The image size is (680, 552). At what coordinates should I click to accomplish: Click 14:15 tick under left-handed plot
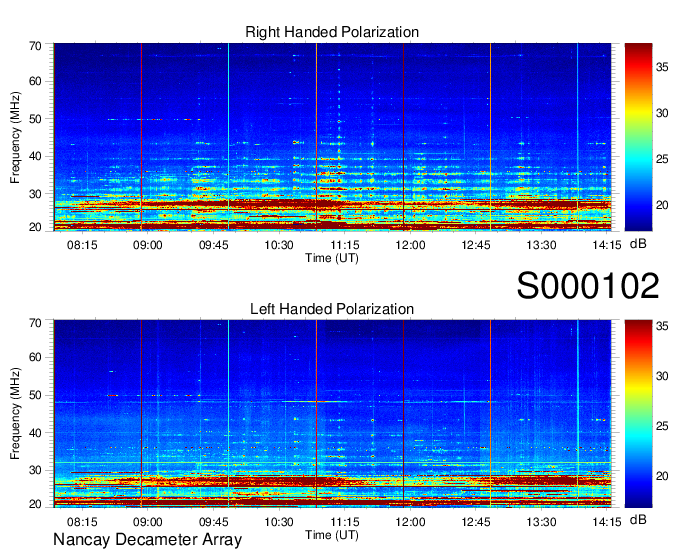tap(607, 522)
